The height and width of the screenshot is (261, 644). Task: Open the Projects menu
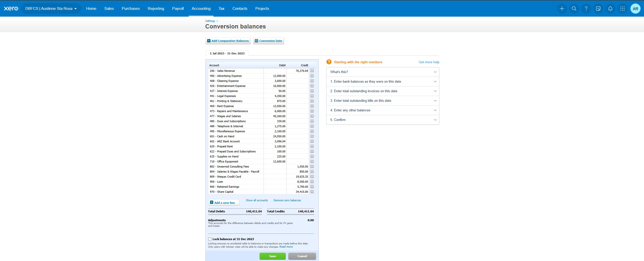click(x=262, y=9)
